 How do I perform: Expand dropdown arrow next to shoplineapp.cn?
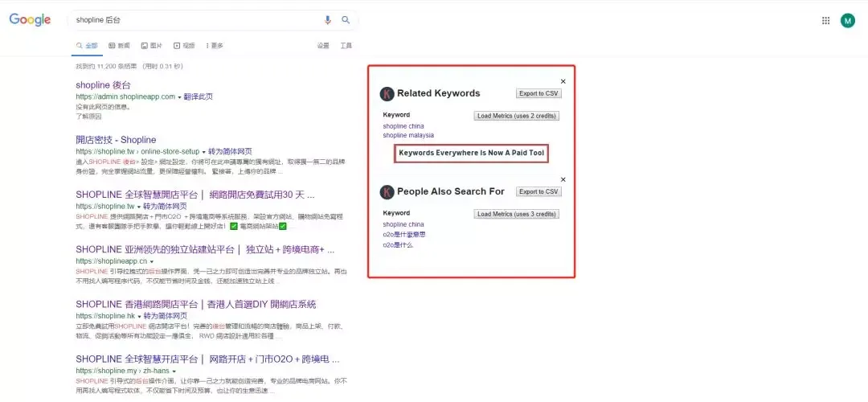tap(152, 261)
